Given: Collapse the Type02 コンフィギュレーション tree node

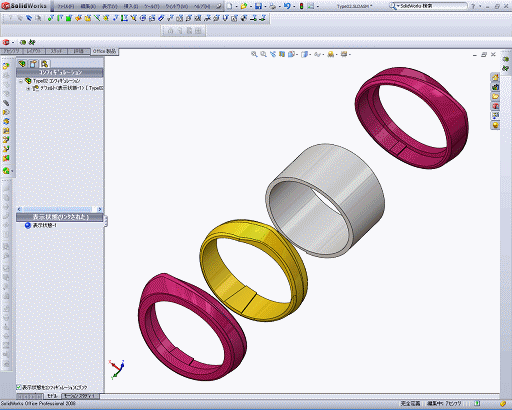Looking at the screenshot, I should 21,81.
